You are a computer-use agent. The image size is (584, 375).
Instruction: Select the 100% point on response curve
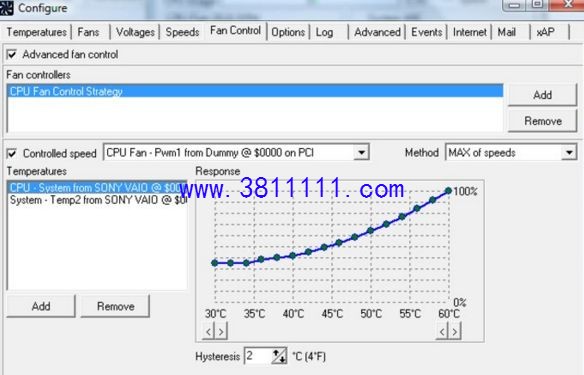(x=448, y=191)
